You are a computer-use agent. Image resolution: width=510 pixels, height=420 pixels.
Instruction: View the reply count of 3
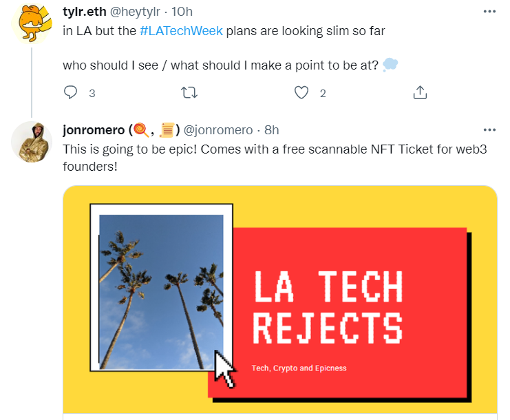click(x=92, y=93)
